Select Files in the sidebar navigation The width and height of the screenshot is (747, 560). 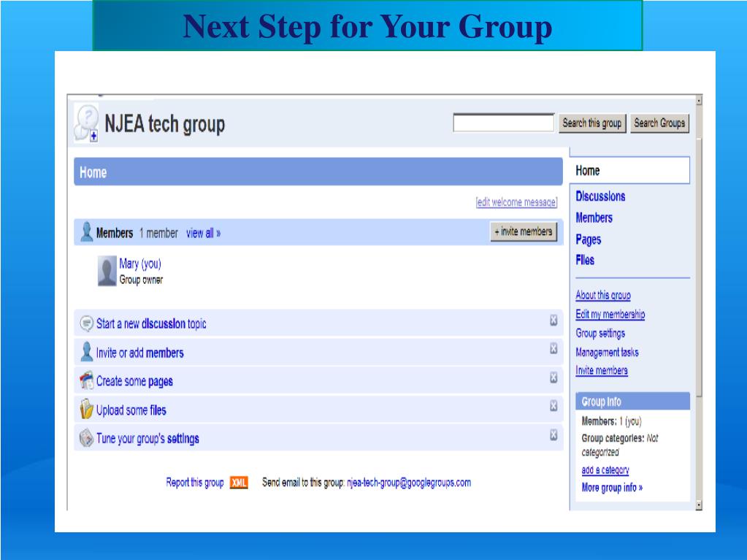click(585, 260)
